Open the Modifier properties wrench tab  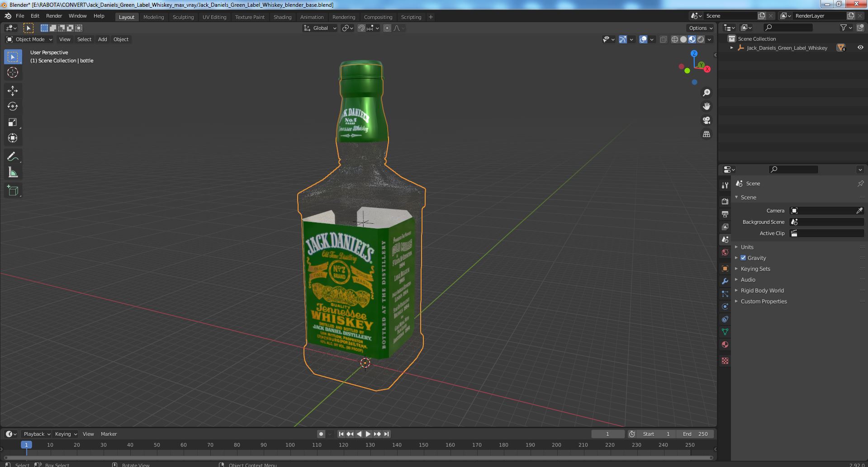[x=725, y=281]
